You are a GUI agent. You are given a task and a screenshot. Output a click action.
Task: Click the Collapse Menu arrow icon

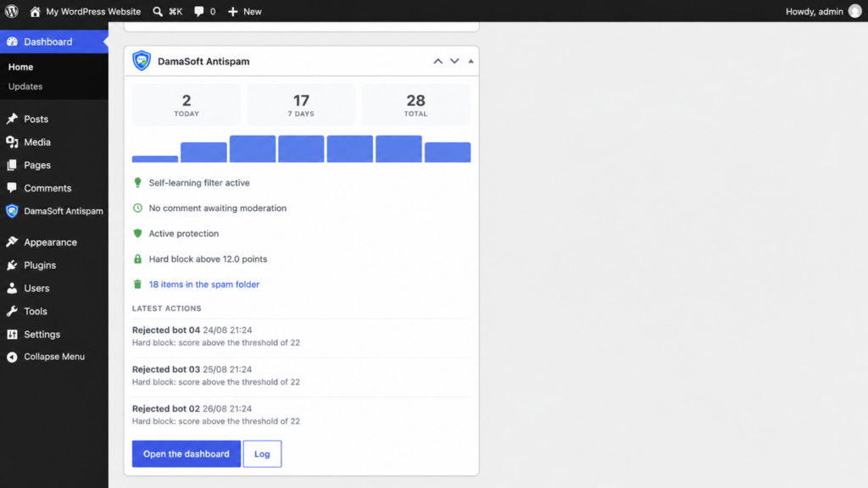click(12, 357)
